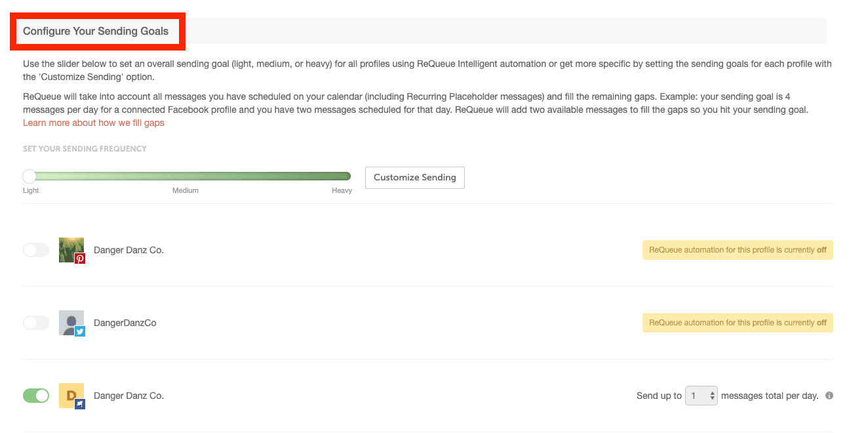Open the messages per day number dropdown
The height and width of the screenshot is (433, 868).
701,396
